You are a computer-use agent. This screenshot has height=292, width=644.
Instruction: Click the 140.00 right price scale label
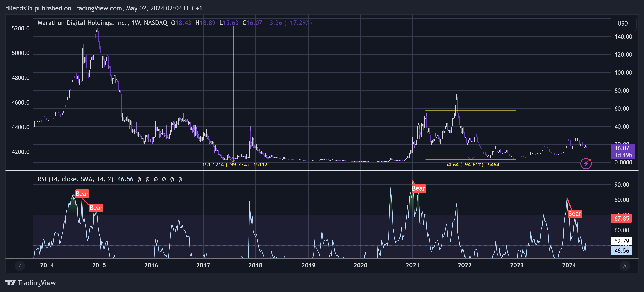(623, 37)
